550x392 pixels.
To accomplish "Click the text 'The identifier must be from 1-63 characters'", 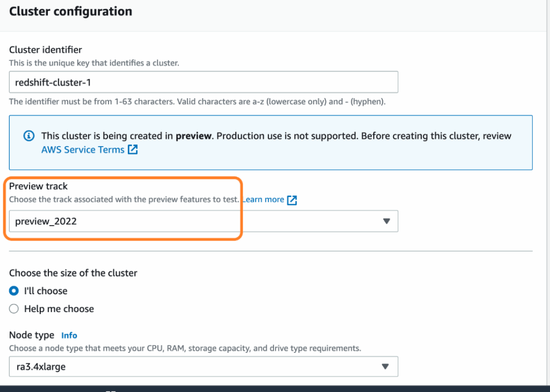I will pos(91,101).
